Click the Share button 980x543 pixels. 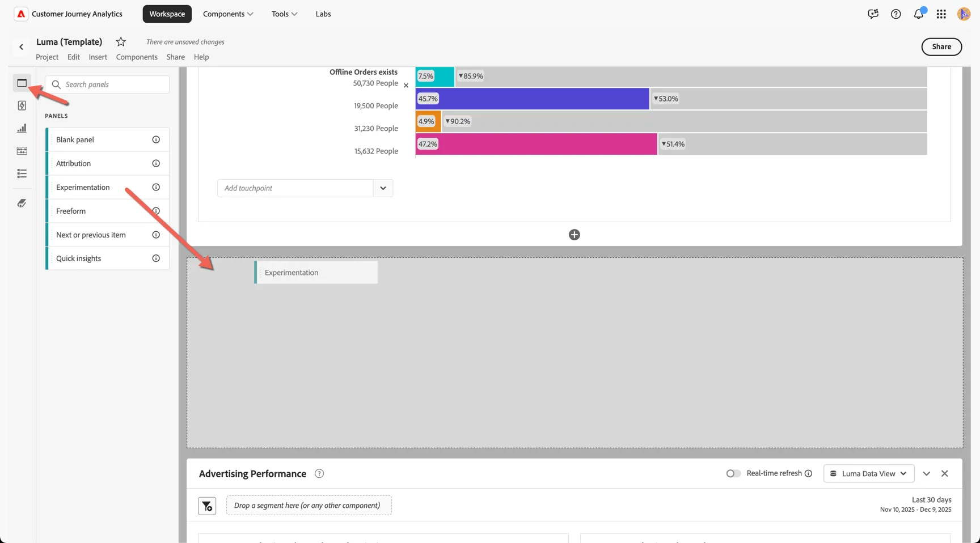click(941, 47)
